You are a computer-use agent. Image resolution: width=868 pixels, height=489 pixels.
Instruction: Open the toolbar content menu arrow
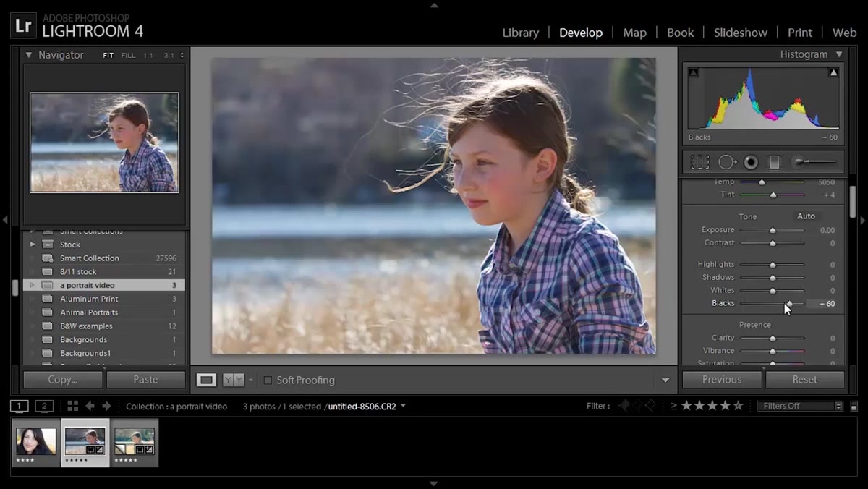pos(665,380)
